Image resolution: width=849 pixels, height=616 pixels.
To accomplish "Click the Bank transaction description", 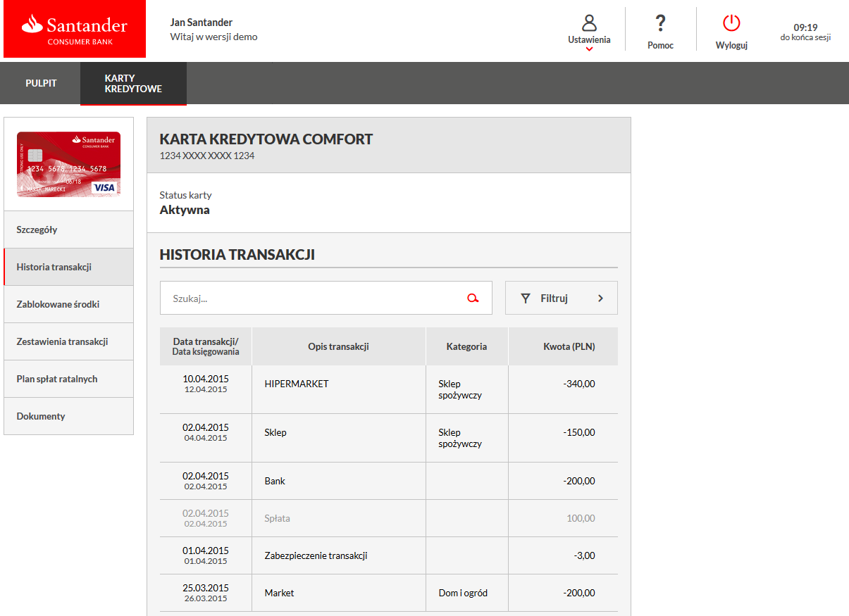I will point(275,481).
